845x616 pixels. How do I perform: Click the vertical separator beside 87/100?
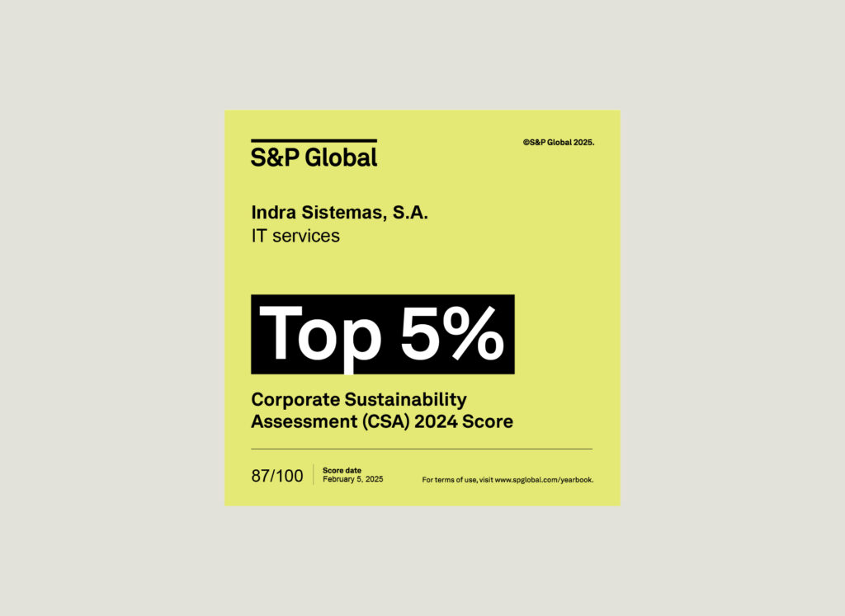[x=313, y=475]
